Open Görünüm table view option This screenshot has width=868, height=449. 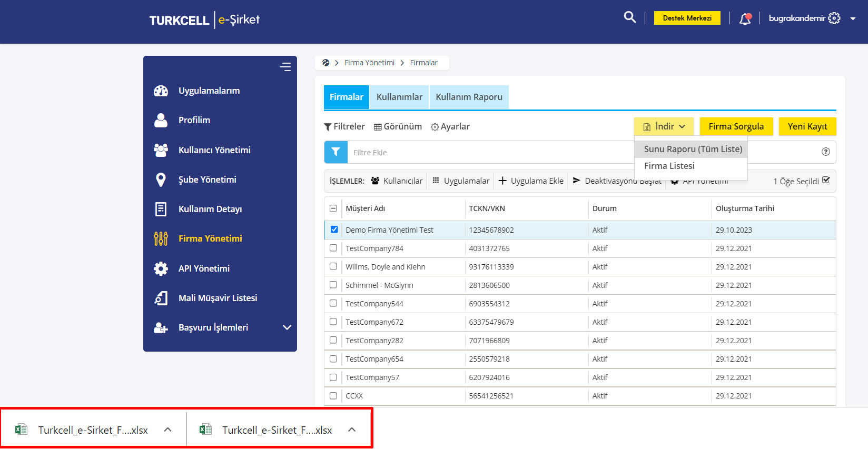coord(398,126)
